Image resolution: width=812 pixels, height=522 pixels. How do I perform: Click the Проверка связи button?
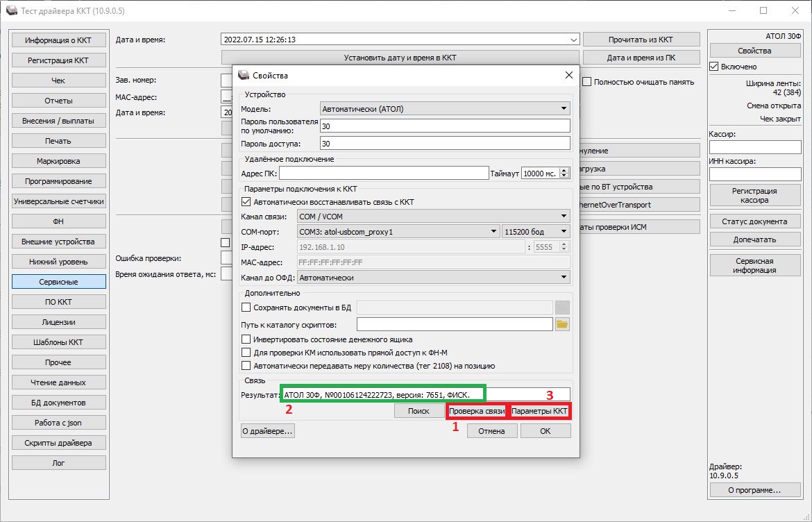coord(477,412)
